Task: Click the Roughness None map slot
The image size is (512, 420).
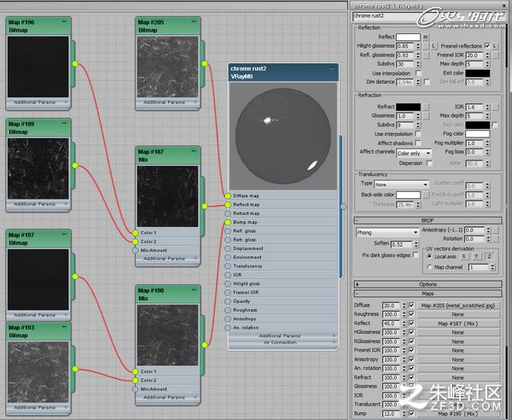Action: 458,314
